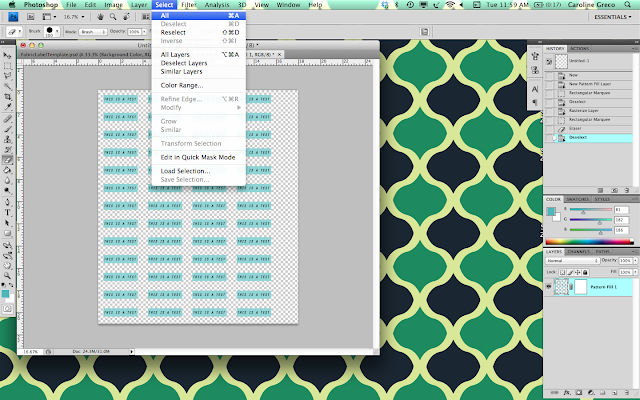Launch Bridge from the application bar

click(x=31, y=17)
